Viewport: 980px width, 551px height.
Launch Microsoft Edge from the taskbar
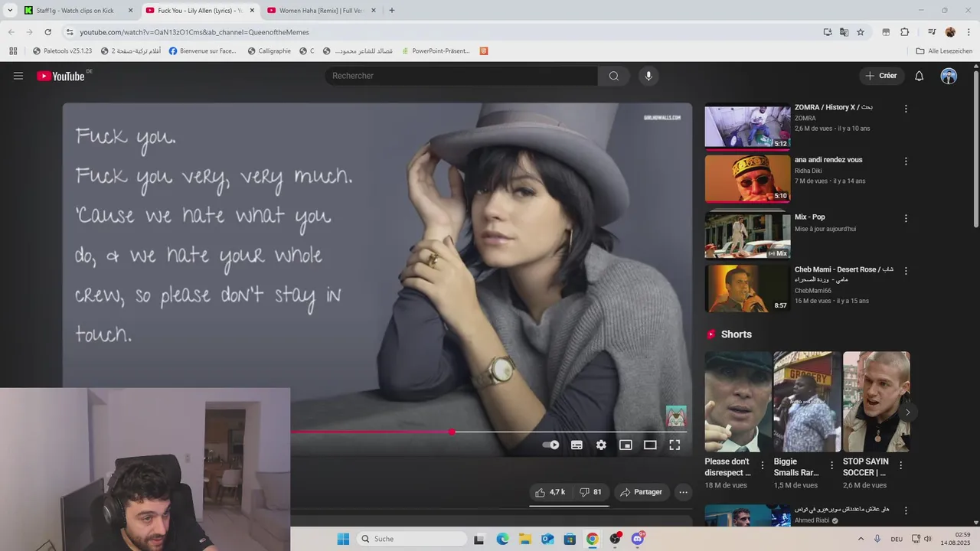pyautogui.click(x=502, y=539)
